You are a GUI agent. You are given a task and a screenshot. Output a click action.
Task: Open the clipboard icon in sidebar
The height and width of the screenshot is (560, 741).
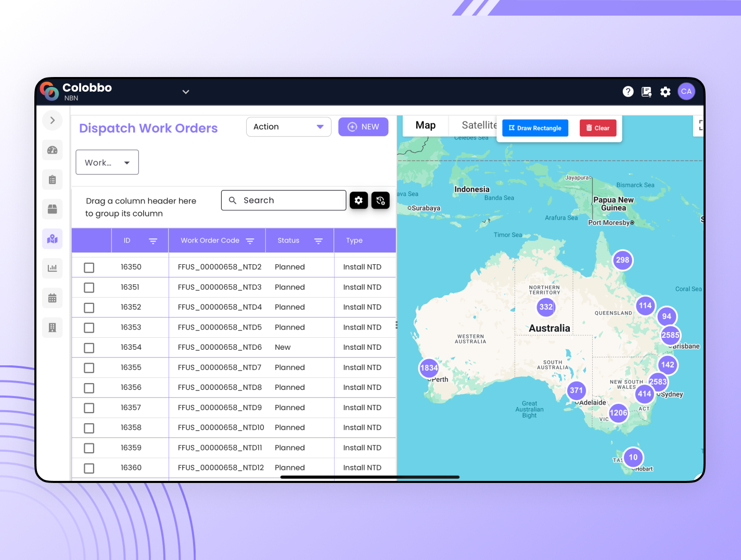(52, 180)
